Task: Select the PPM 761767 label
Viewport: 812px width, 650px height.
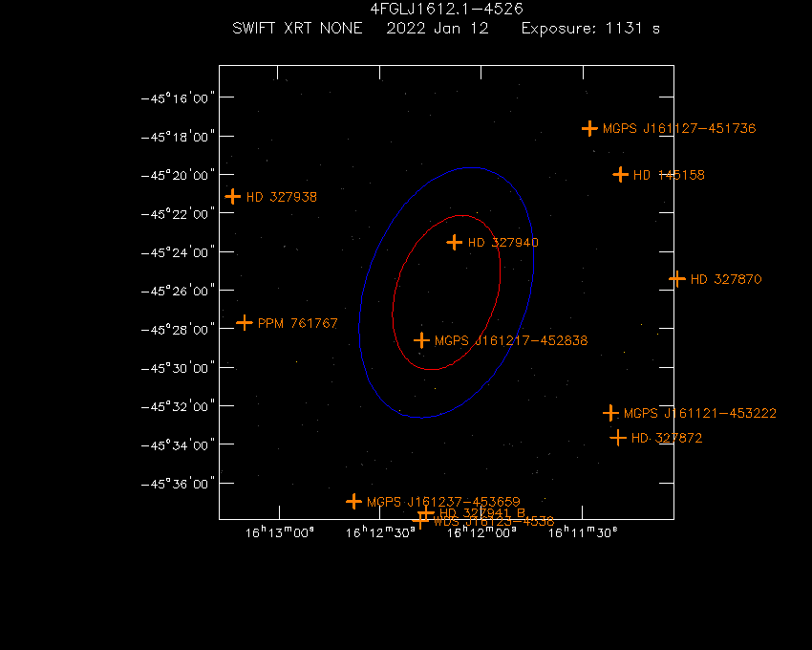Action: coord(297,323)
